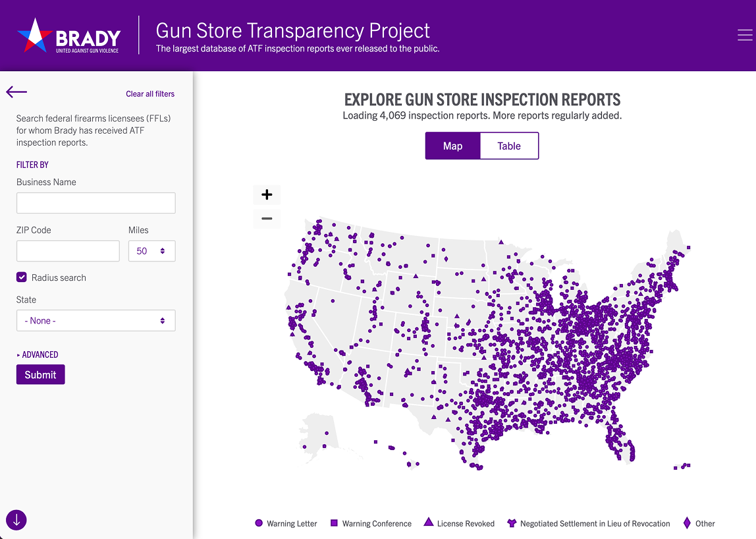
Task: Click the License Revoked legend label
Action: [466, 524]
